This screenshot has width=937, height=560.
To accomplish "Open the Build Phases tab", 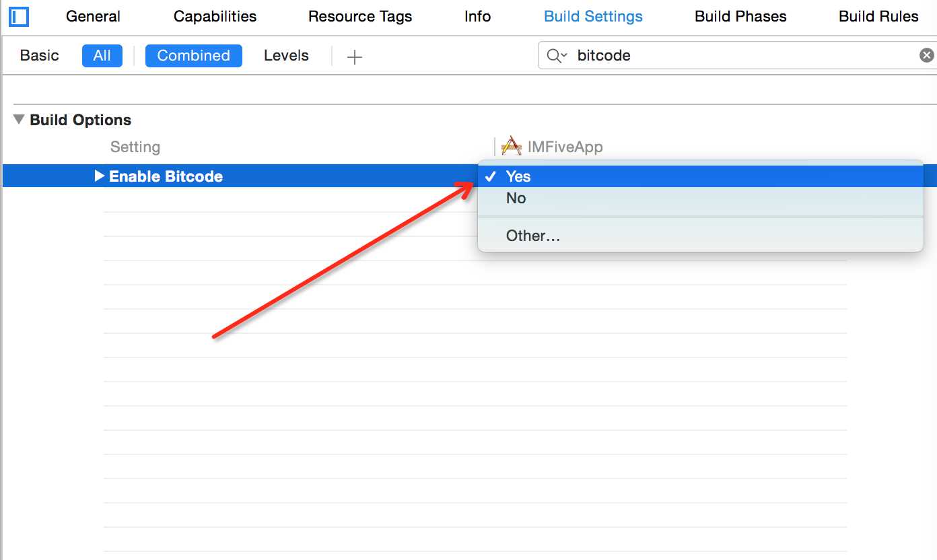I will (x=740, y=17).
